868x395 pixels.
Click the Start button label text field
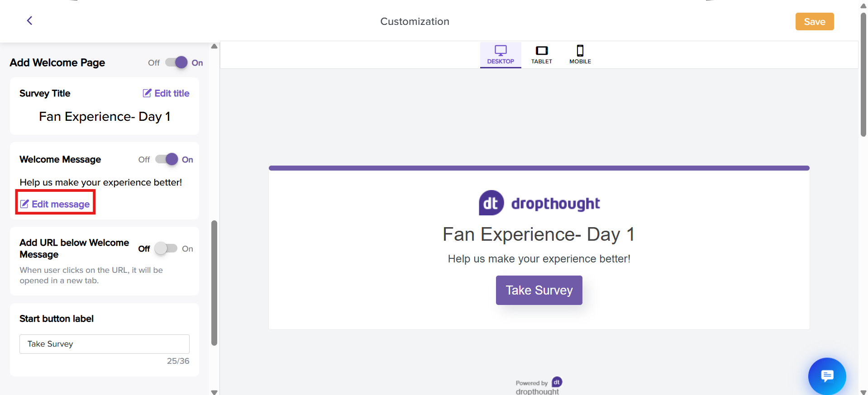pyautogui.click(x=105, y=344)
